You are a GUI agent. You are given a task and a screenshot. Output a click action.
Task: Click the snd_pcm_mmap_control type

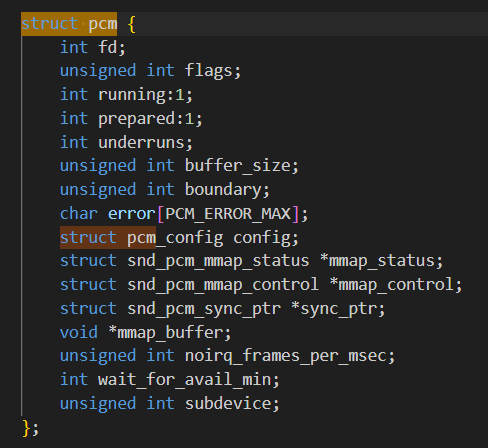223,285
